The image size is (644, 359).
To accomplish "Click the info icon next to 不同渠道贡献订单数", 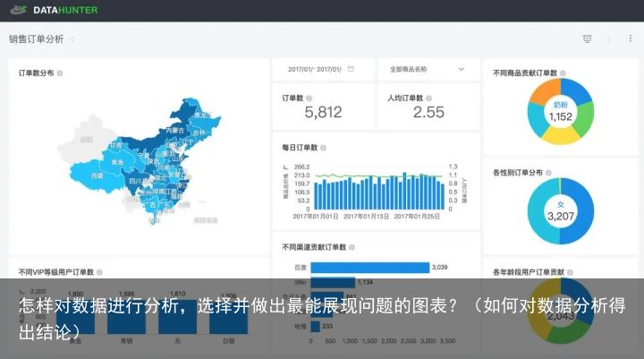I will coord(352,247).
